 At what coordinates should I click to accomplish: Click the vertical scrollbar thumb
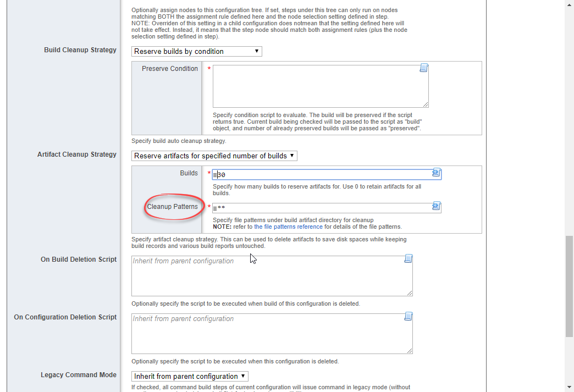[x=569, y=286]
